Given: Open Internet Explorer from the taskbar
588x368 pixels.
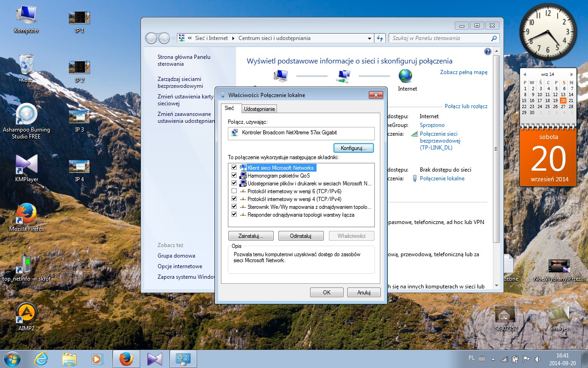Looking at the screenshot, I should click(41, 359).
